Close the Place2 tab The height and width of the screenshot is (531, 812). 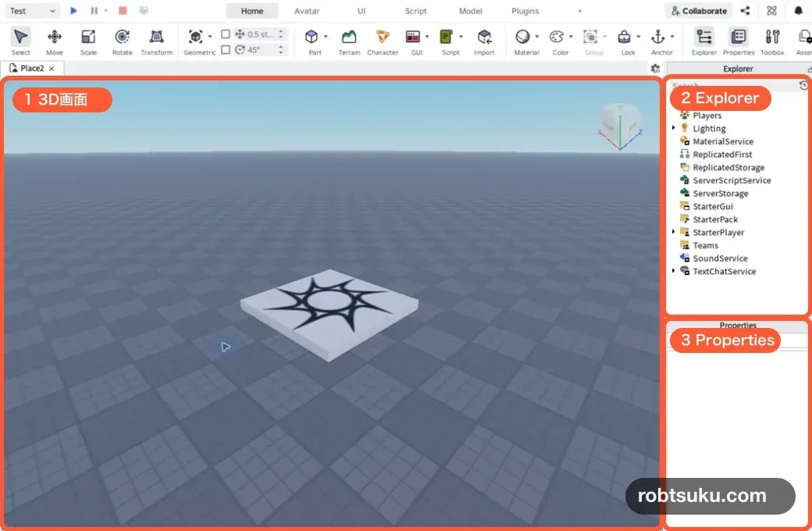pyautogui.click(x=52, y=69)
